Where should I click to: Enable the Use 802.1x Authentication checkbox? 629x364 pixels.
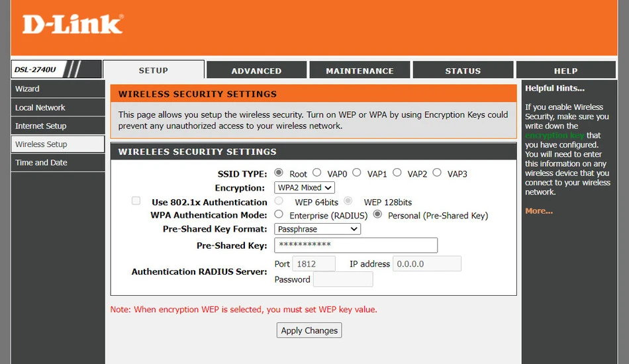[136, 201]
